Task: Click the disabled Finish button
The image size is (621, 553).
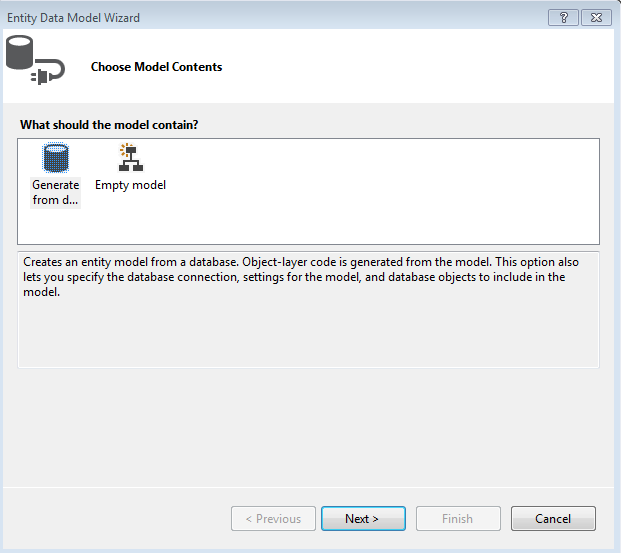Action: tap(457, 519)
